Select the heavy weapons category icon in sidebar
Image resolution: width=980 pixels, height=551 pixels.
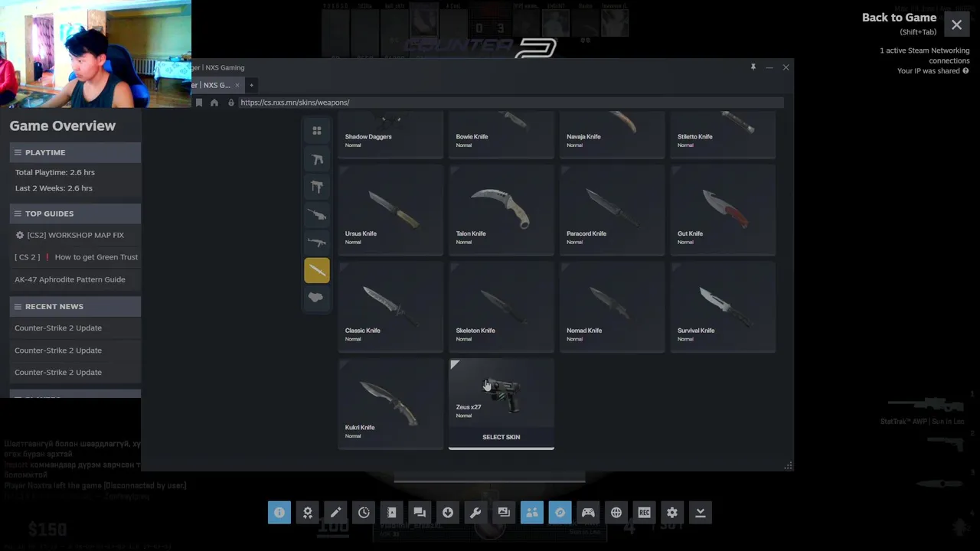pyautogui.click(x=317, y=243)
